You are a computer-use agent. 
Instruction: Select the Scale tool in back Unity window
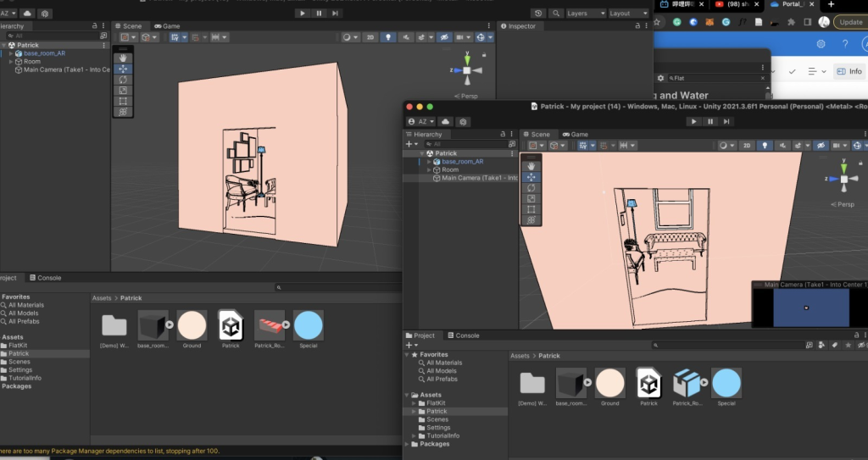pos(123,91)
